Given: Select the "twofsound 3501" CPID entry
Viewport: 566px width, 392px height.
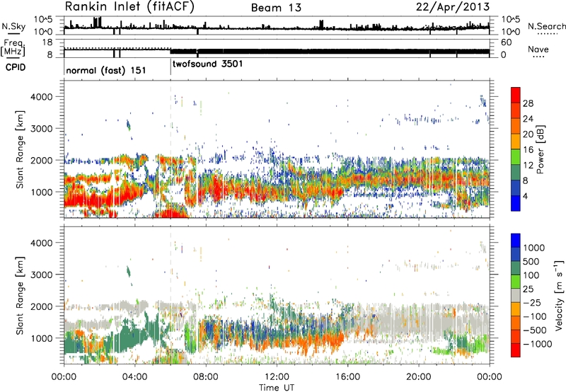Looking at the screenshot, I should click(207, 64).
